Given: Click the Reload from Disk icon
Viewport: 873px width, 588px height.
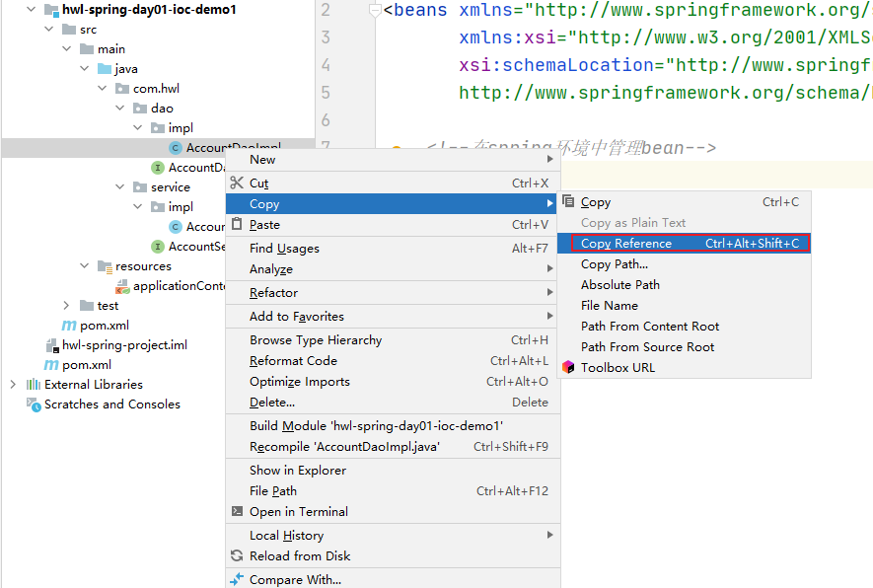Looking at the screenshot, I should tap(237, 555).
